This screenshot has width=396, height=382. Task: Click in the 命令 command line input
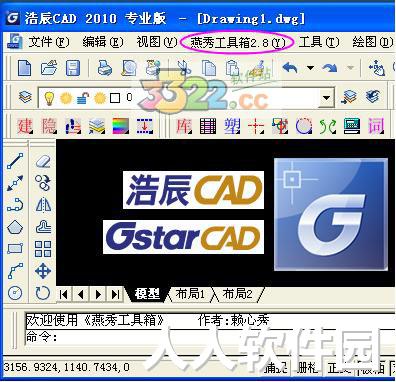pyautogui.click(x=210, y=337)
